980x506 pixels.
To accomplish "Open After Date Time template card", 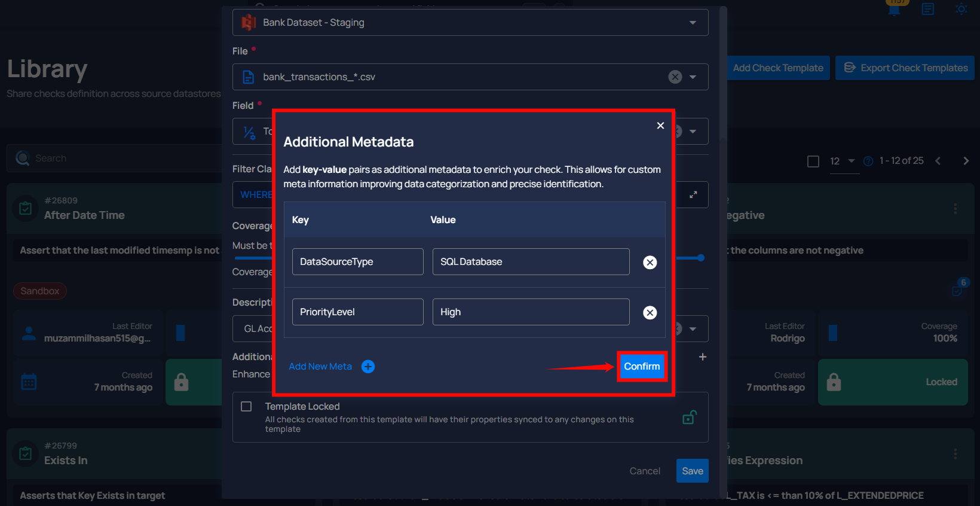I will coord(84,215).
